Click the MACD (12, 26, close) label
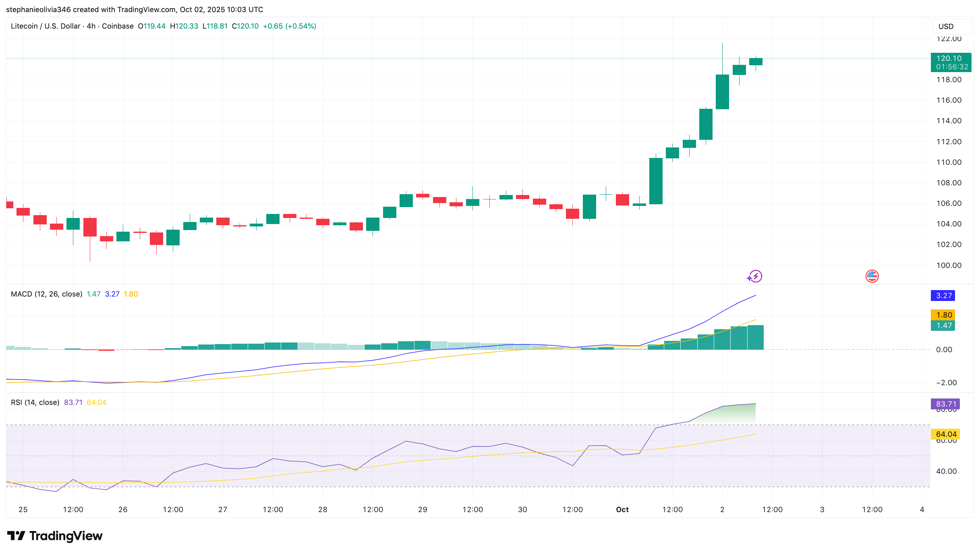980x554 pixels. [46, 294]
